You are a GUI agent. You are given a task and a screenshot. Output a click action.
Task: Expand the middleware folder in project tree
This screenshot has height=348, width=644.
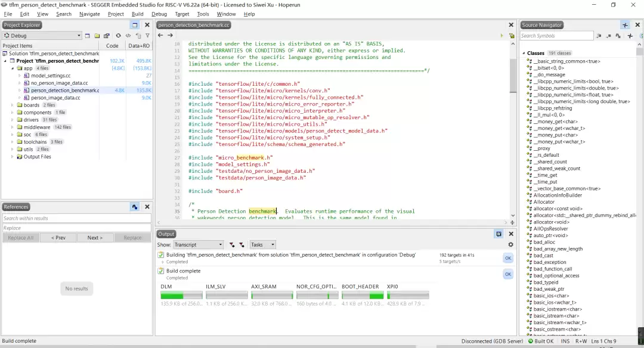pos(13,127)
